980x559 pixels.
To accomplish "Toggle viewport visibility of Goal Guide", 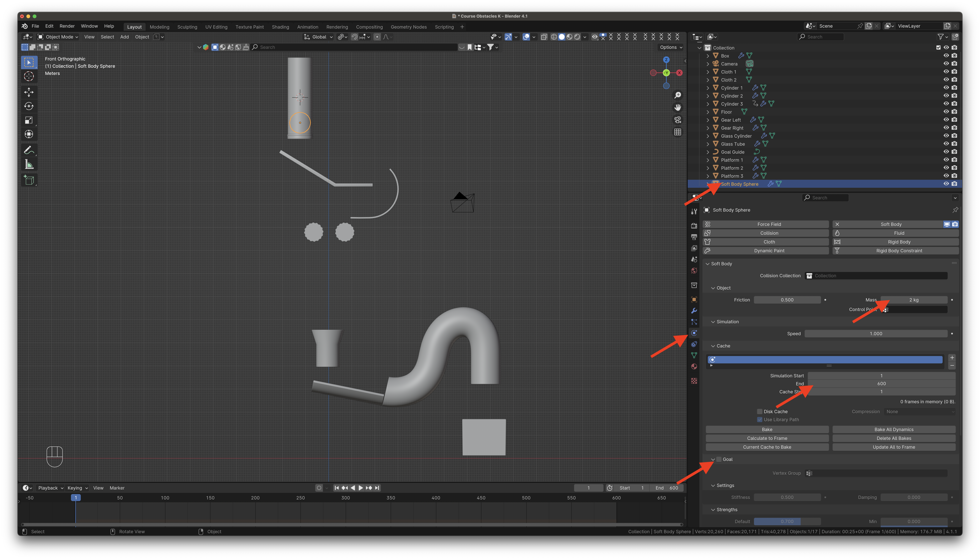I will (946, 152).
